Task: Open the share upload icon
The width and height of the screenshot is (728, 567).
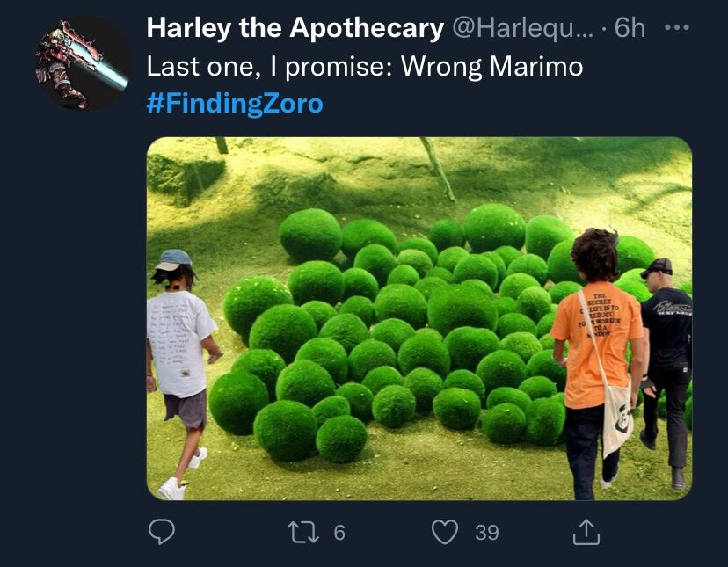Action: click(586, 532)
